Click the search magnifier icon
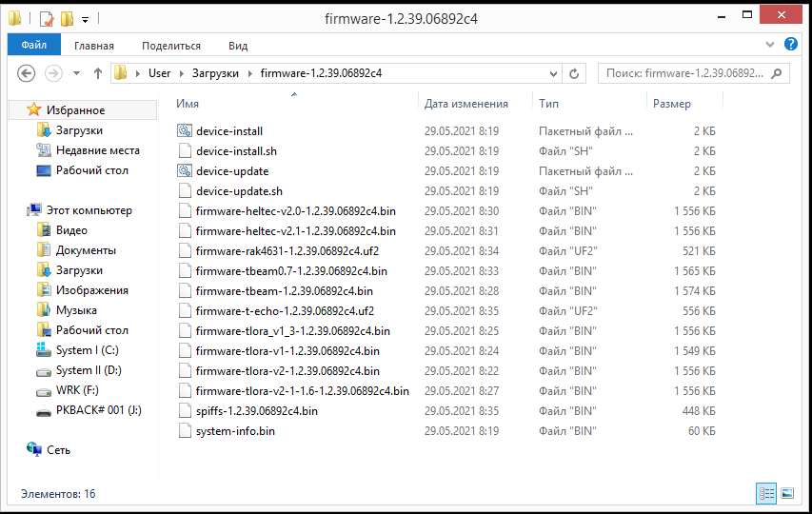 tap(776, 73)
